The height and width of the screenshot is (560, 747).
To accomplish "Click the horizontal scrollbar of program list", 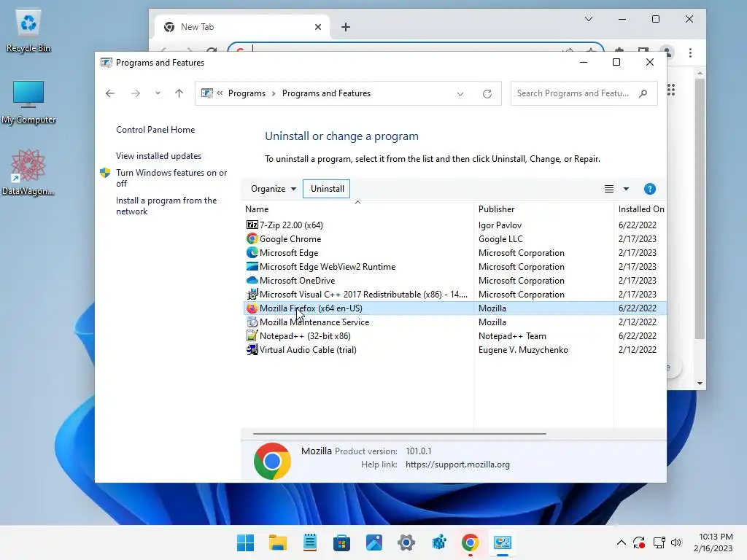I will click(399, 434).
